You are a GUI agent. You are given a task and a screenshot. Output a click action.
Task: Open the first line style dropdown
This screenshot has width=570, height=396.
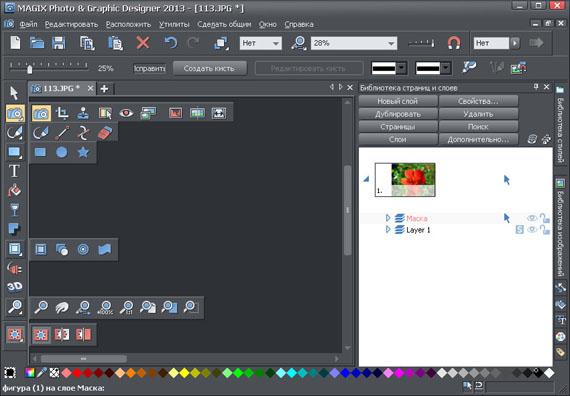coord(401,68)
